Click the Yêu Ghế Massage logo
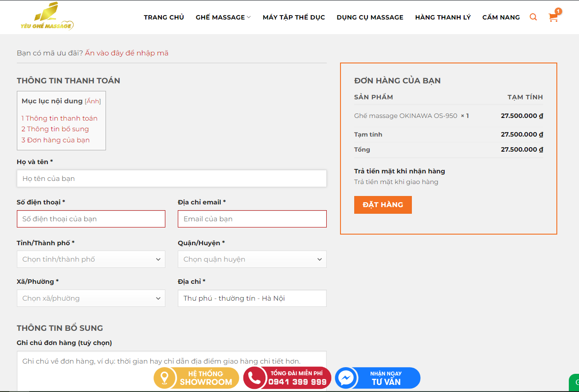The image size is (579, 392). (x=47, y=17)
